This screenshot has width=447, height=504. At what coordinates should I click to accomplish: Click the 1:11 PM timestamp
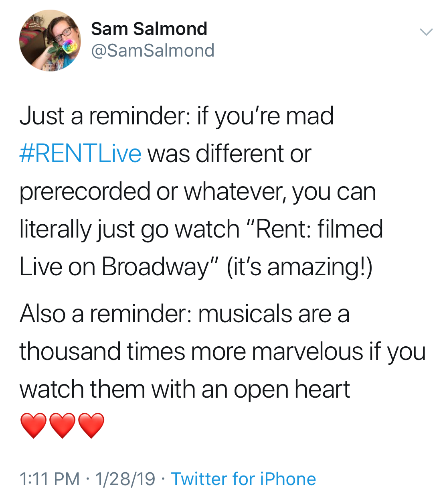click(x=50, y=479)
